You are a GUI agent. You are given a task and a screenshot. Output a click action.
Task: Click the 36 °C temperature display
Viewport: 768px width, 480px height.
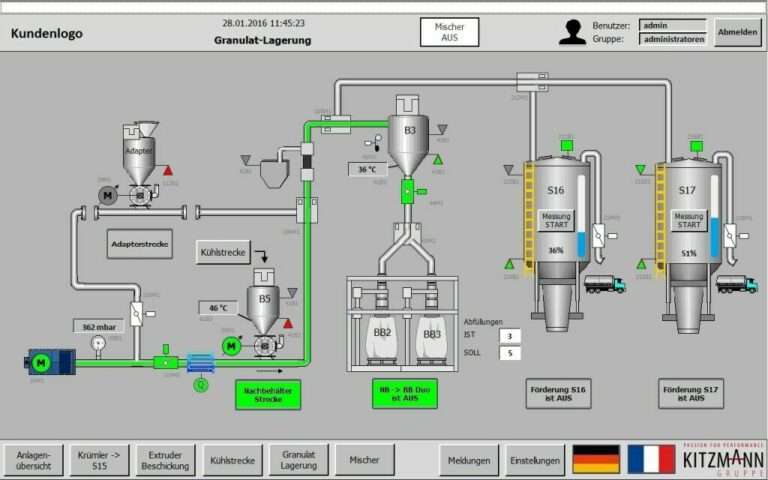click(367, 169)
